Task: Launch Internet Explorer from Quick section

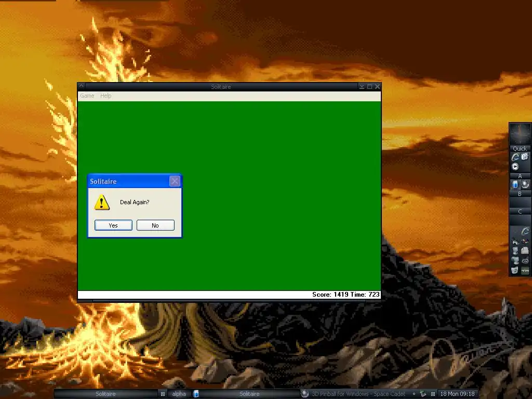Action: tap(515, 157)
